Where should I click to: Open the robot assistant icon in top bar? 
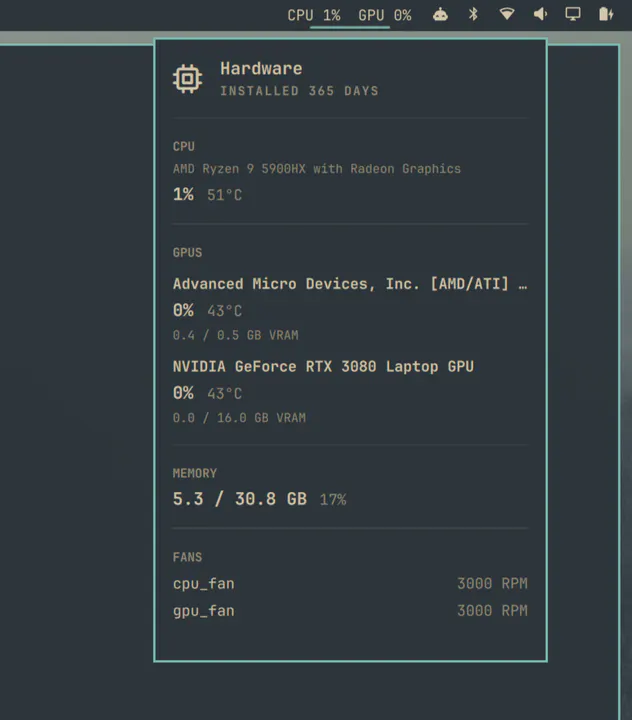pyautogui.click(x=440, y=15)
